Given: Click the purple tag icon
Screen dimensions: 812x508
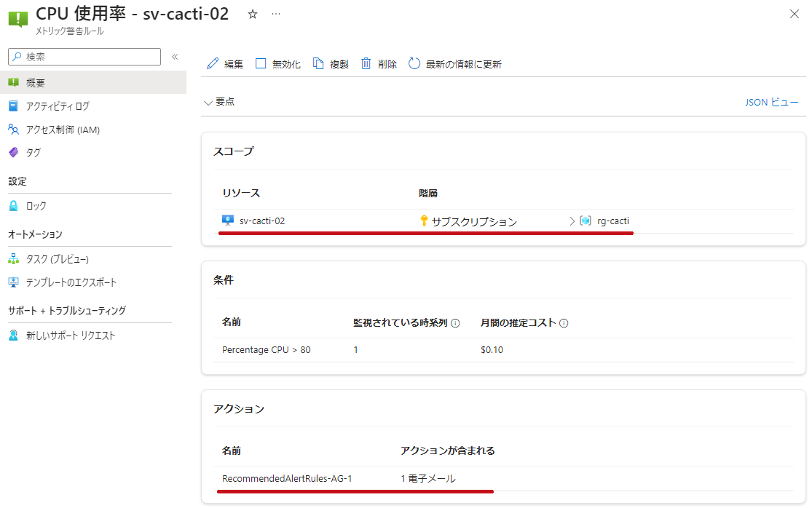Looking at the screenshot, I should click(x=13, y=153).
